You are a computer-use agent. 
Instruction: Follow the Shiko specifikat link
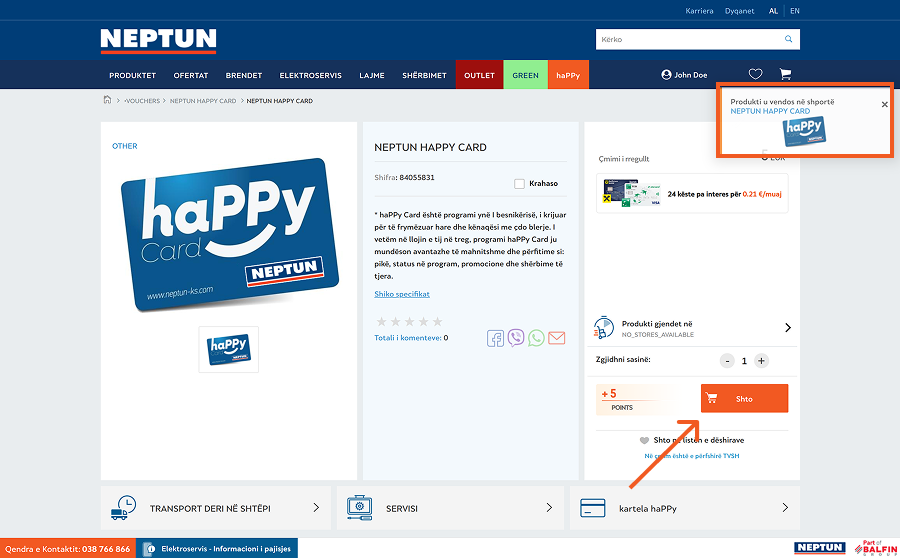click(402, 294)
